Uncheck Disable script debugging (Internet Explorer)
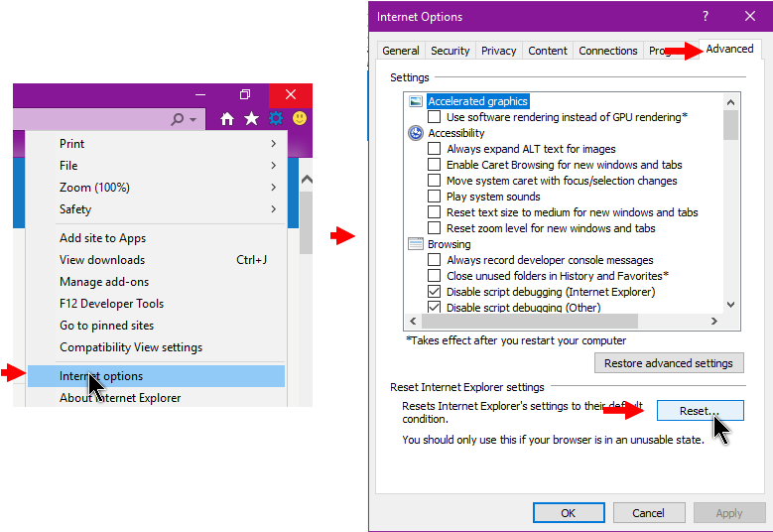Screen dimensions: 773x532 [x=434, y=292]
